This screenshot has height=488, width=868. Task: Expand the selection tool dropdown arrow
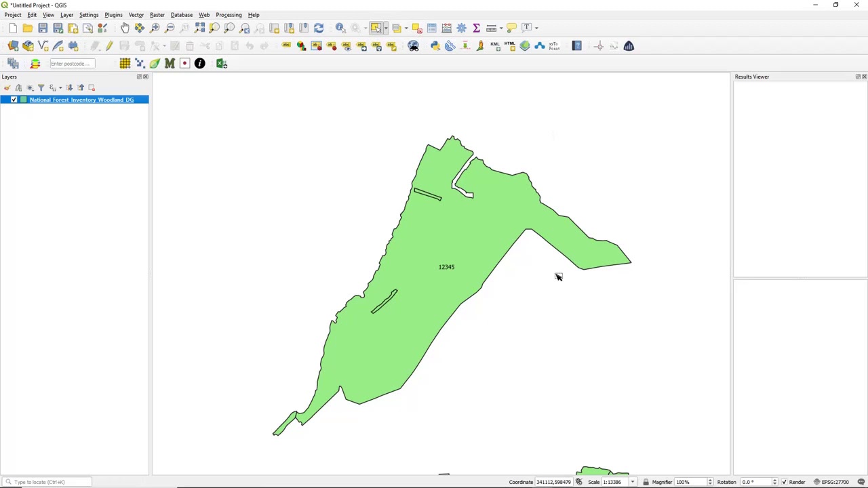[385, 28]
